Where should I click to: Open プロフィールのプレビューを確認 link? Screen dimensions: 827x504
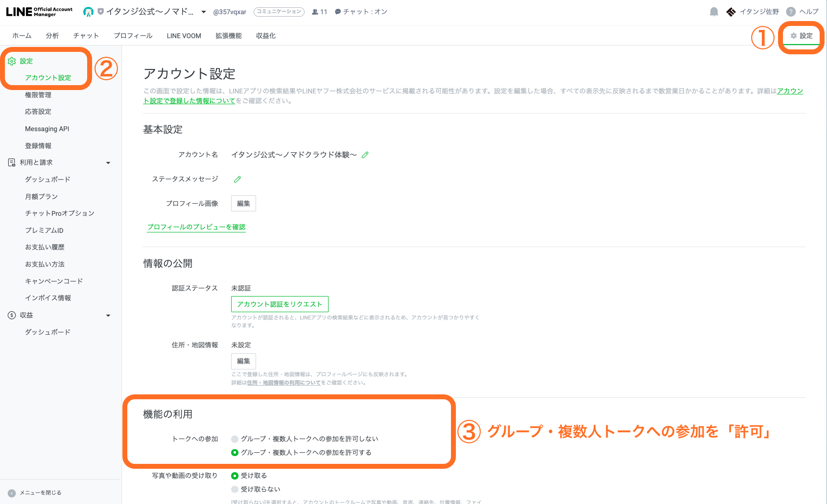[x=196, y=227]
